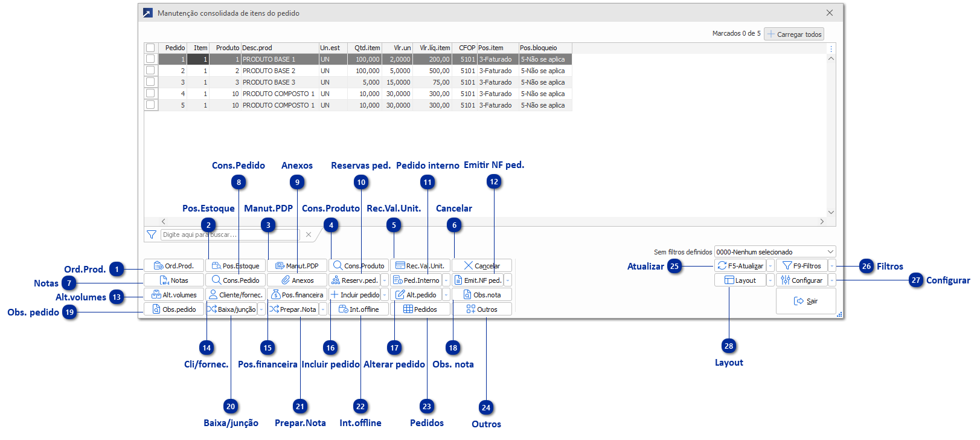980x440 pixels.
Task: Open the 0000-Nenhum selecionado filter dropdown
Action: tap(775, 252)
